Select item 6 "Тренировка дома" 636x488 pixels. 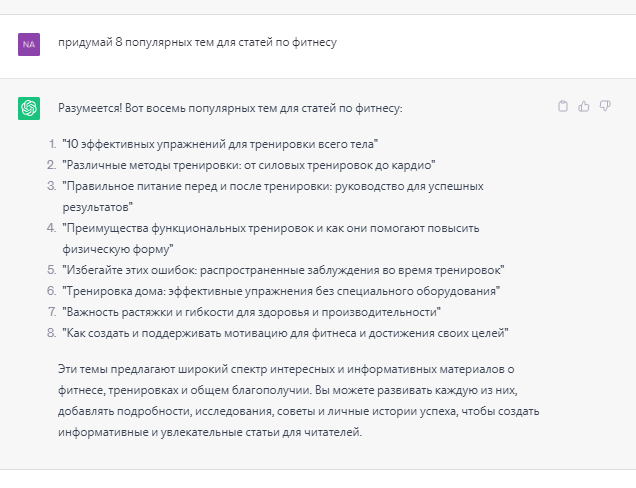[x=281, y=291]
